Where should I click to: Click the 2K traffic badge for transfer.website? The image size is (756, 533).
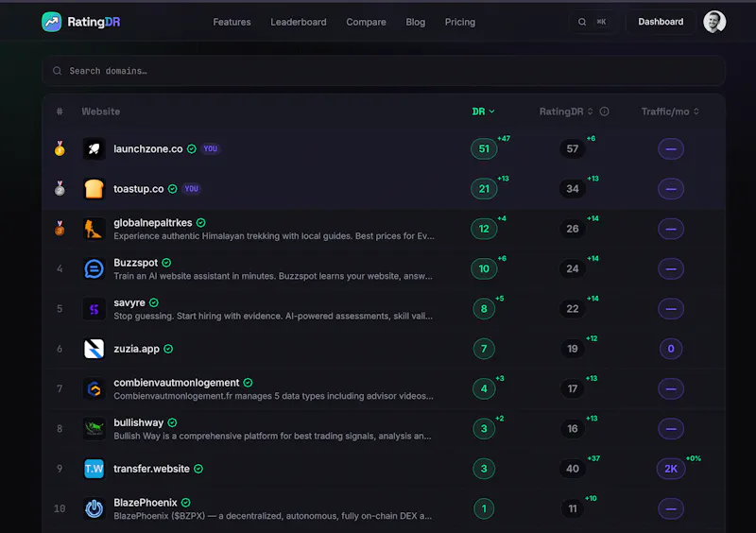[x=671, y=469]
